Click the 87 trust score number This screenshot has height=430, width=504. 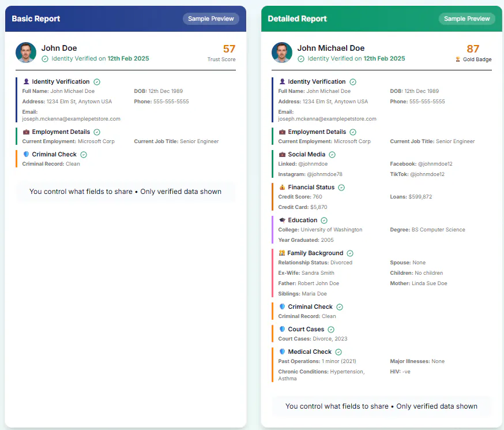tap(473, 48)
